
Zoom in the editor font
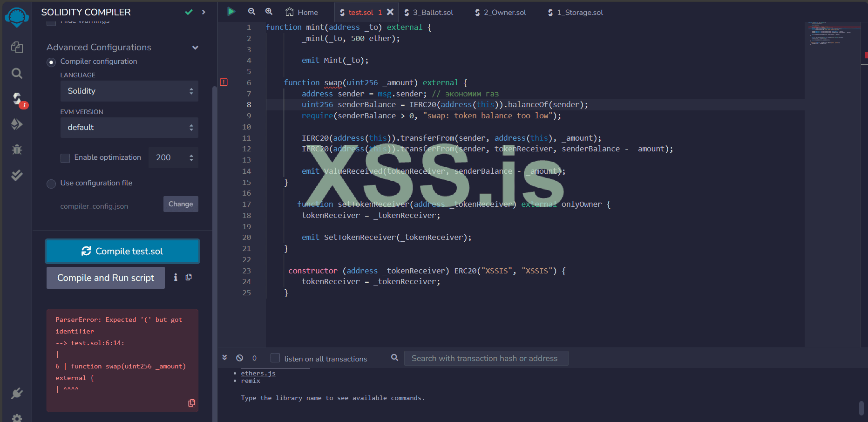pos(269,12)
